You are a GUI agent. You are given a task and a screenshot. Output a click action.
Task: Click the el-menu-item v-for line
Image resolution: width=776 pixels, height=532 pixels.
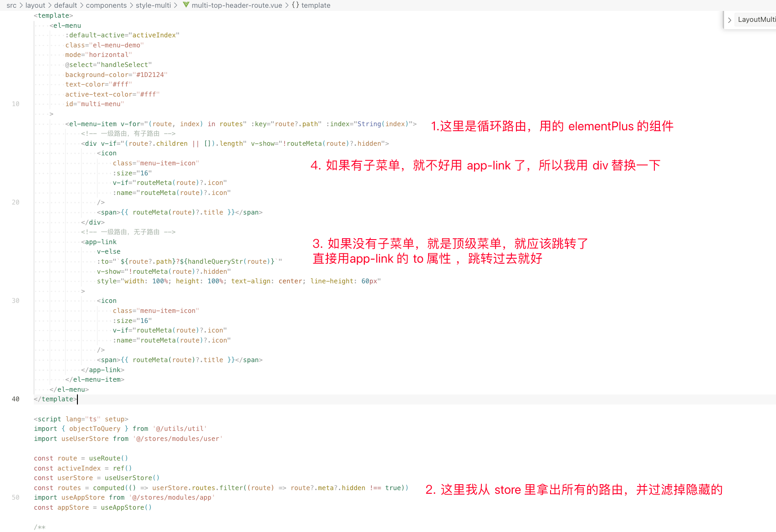[241, 124]
